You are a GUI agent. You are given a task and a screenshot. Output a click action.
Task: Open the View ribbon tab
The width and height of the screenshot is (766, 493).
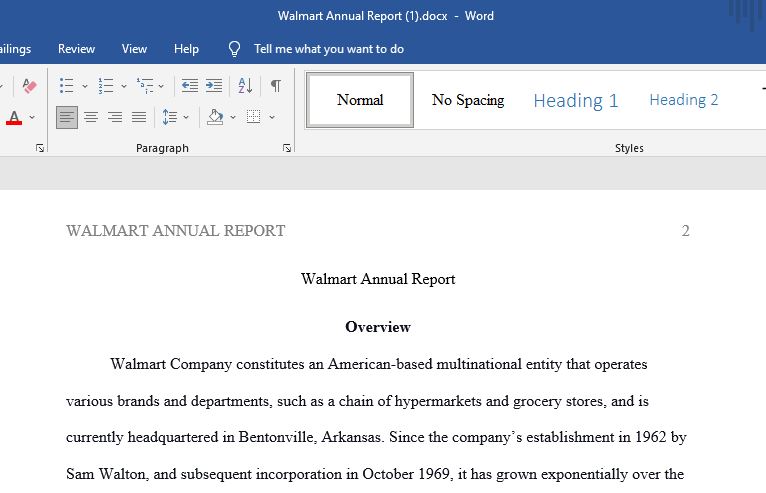coord(134,49)
